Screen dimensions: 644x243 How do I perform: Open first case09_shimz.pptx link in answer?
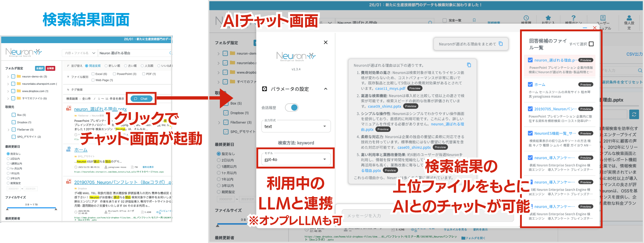[x=385, y=106]
